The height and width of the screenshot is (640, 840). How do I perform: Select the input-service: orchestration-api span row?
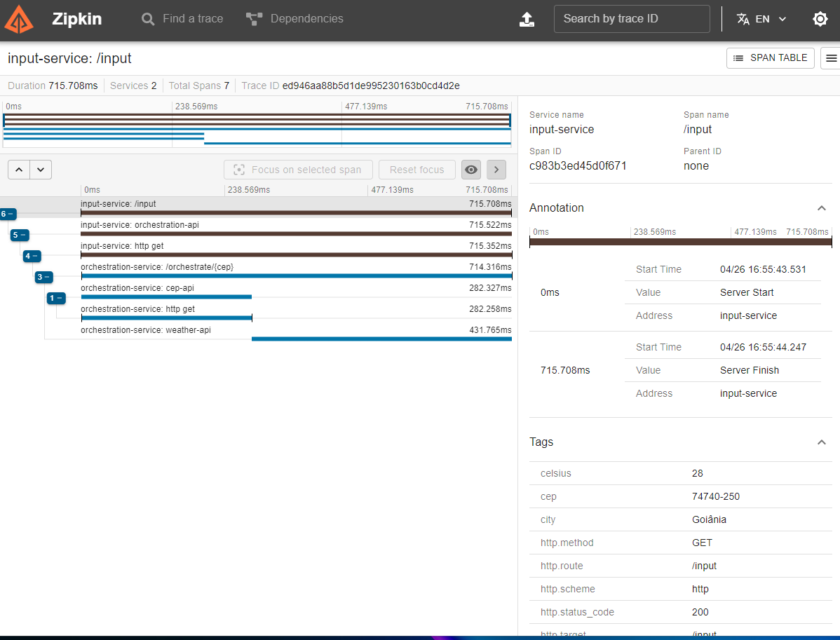296,228
